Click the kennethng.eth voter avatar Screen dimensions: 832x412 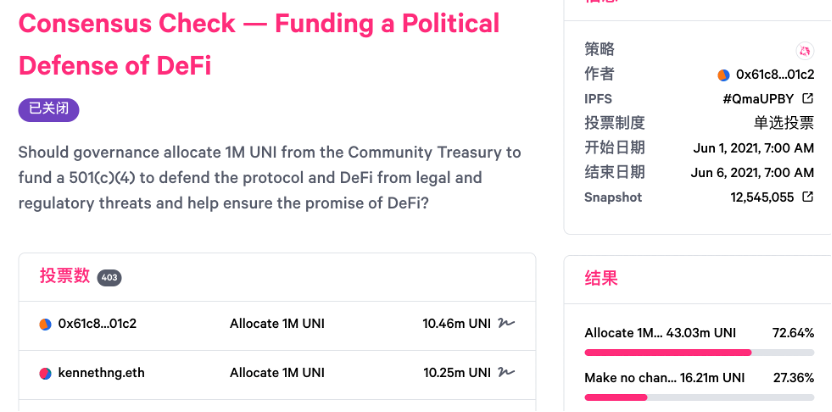tap(45, 373)
